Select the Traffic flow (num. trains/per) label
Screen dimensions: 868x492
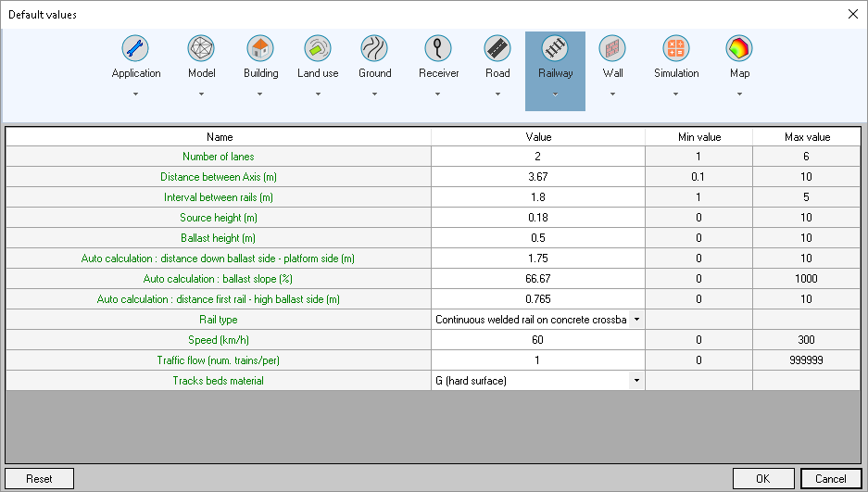click(x=218, y=360)
